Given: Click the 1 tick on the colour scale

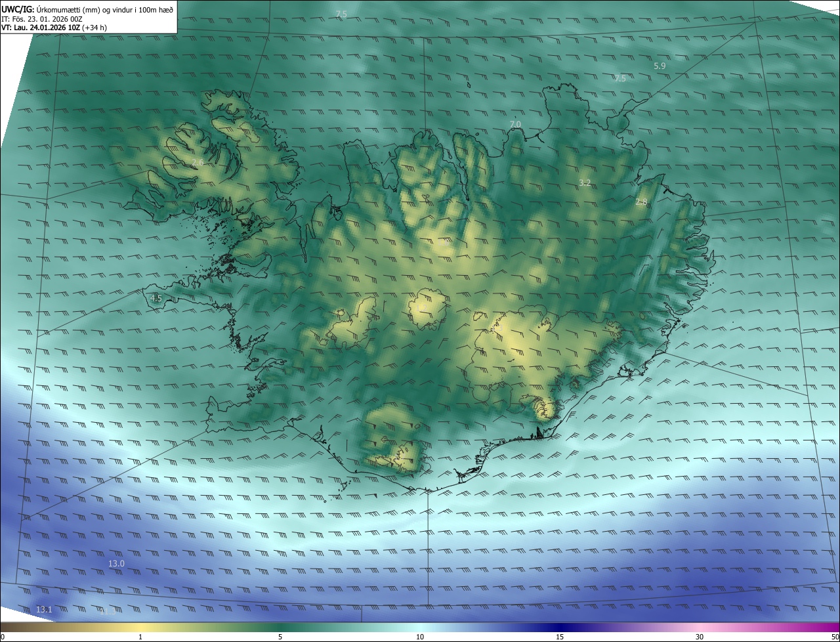Looking at the screenshot, I should click(140, 637).
